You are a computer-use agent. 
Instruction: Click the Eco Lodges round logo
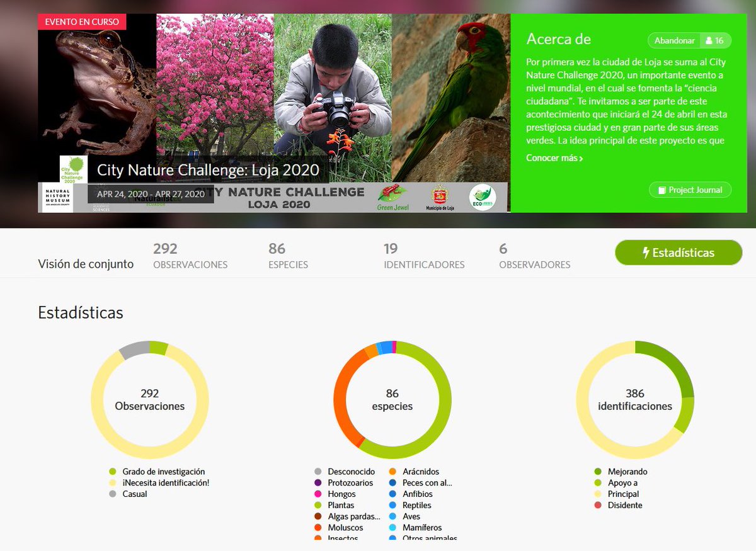pos(483,197)
